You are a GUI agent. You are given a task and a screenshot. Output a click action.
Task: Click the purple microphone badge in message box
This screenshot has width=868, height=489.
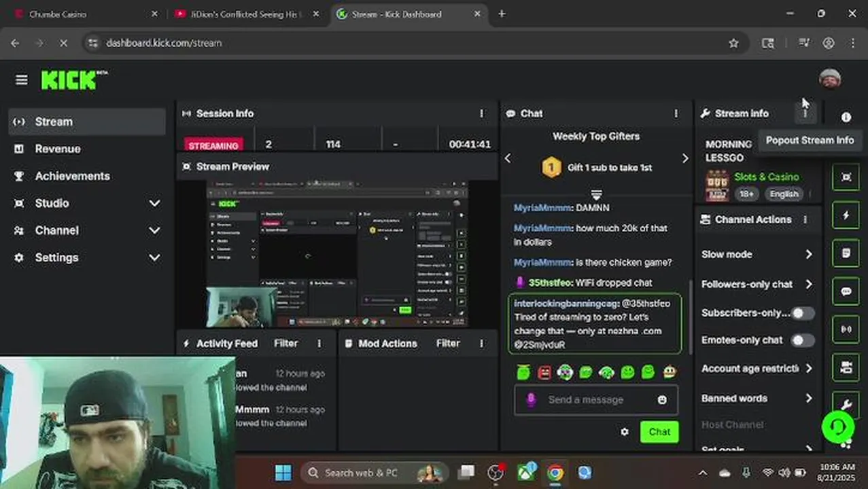(x=531, y=400)
